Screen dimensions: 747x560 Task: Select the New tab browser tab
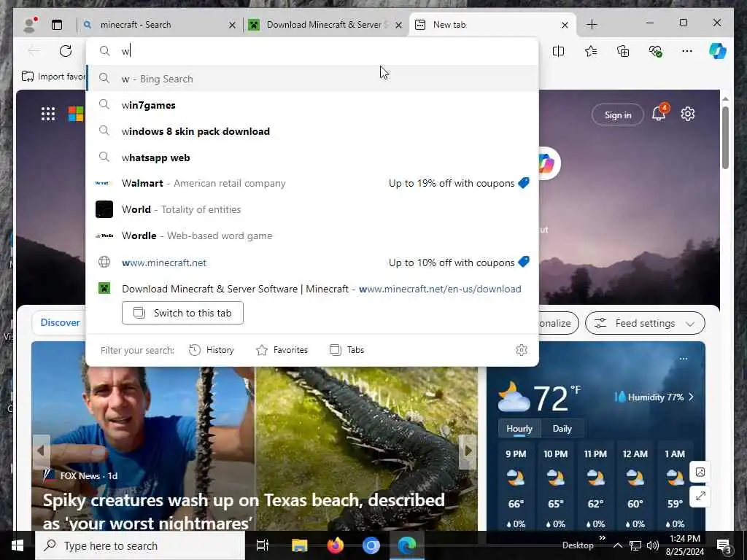(486, 25)
